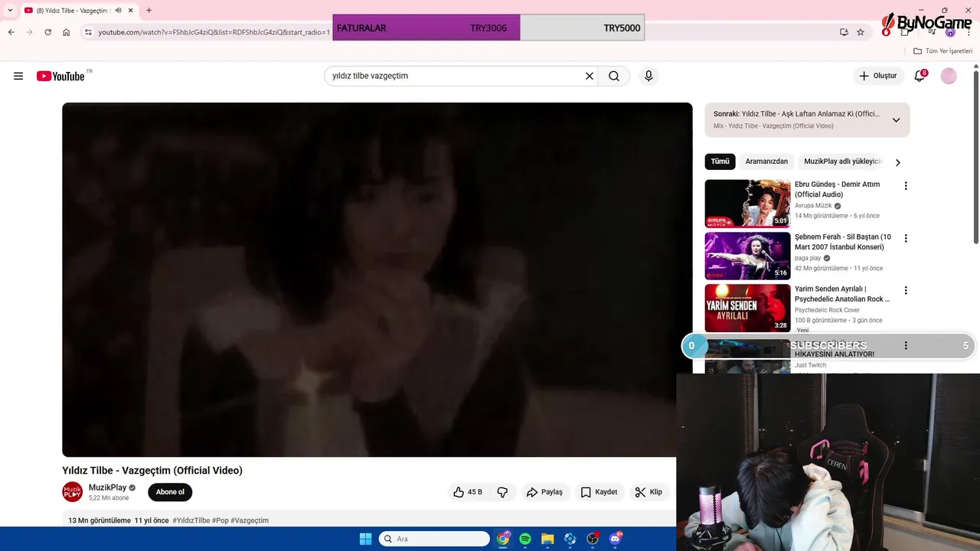This screenshot has width=980, height=551.
Task: Open YouTube notifications bell
Action: 920,76
